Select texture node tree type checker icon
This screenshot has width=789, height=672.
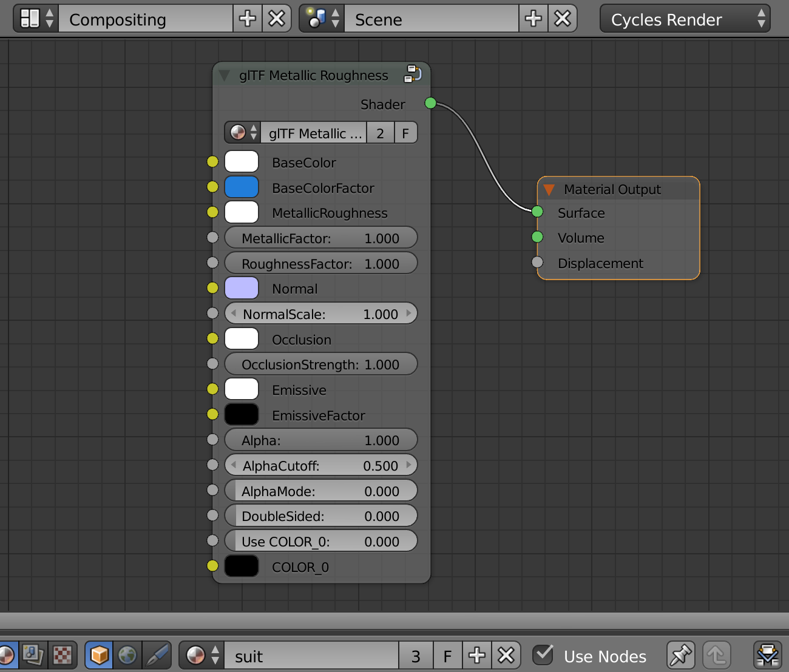[63, 655]
